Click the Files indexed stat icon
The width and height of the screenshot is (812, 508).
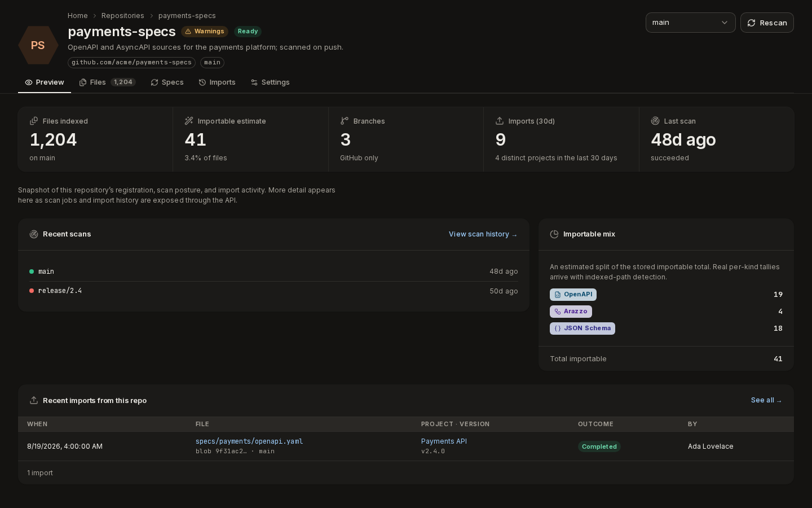coord(34,121)
